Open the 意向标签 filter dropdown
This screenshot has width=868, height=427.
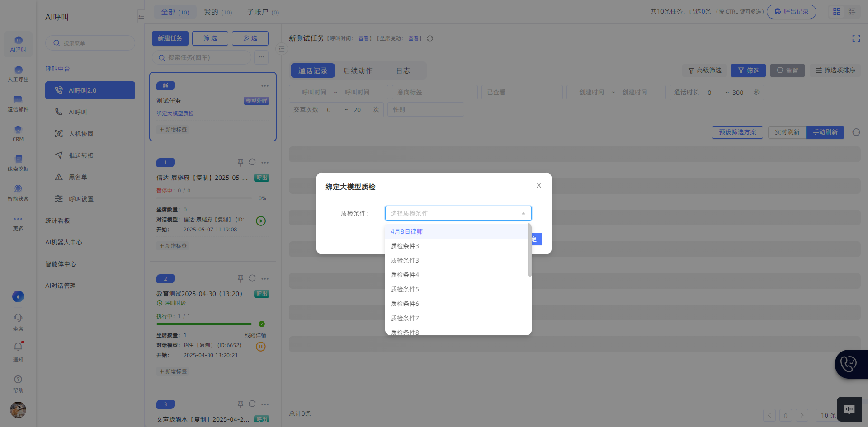pos(435,92)
